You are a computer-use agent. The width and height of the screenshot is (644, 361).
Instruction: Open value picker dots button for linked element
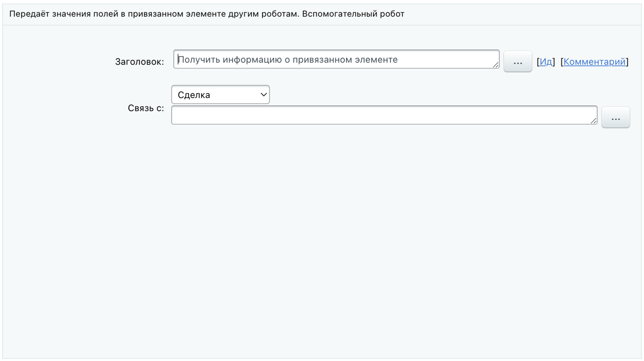point(616,118)
